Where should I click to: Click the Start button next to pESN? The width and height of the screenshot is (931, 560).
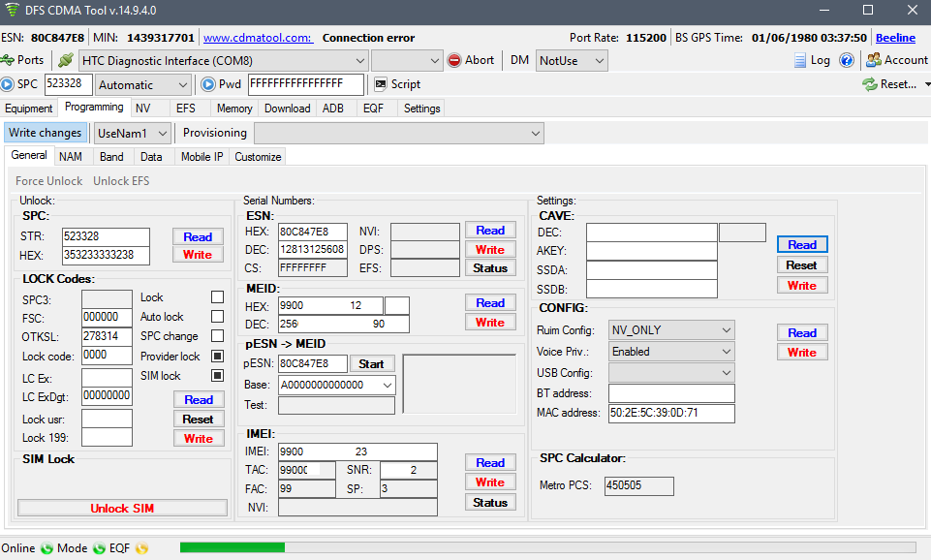(x=371, y=364)
